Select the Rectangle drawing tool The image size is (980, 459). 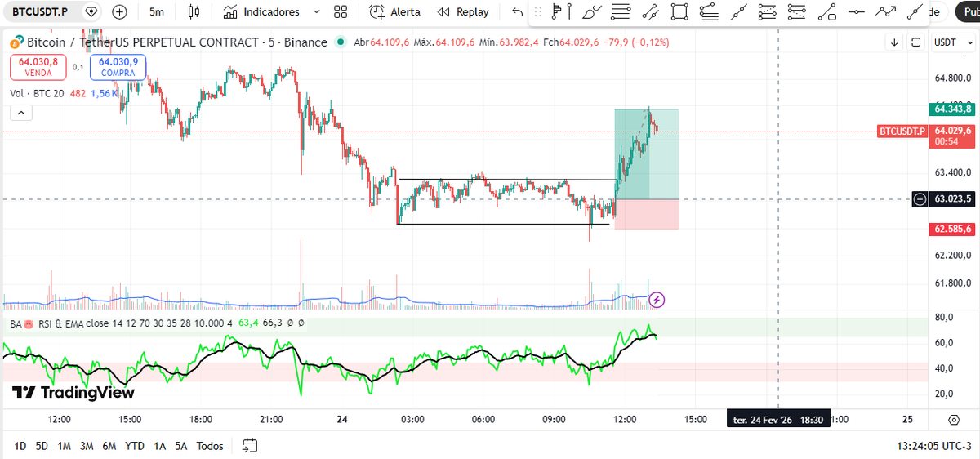pos(679,11)
